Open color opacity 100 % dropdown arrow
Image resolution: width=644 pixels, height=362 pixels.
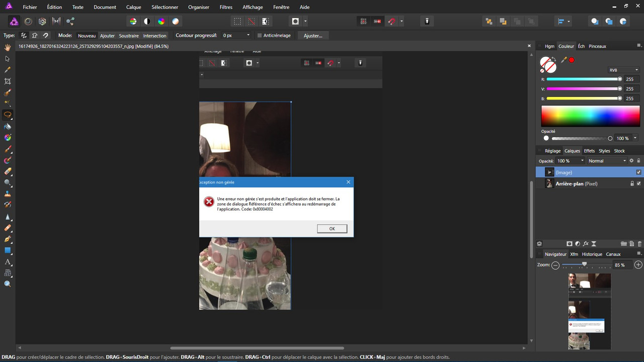[635, 138]
